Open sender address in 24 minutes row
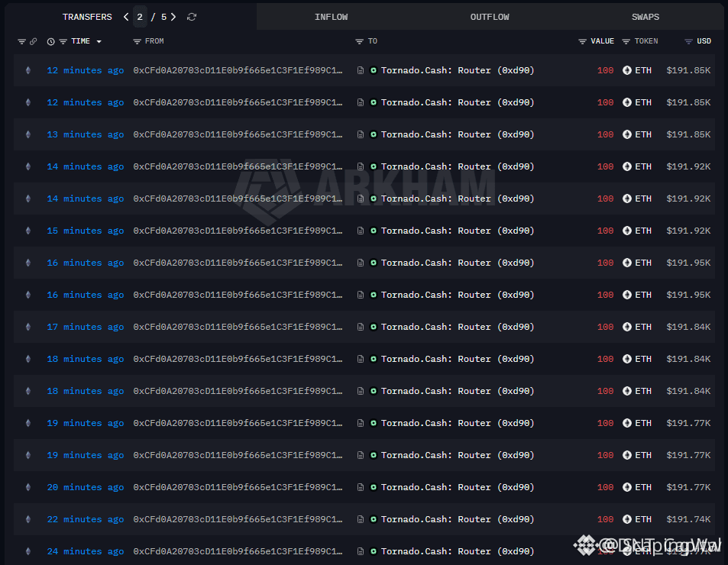 point(238,551)
